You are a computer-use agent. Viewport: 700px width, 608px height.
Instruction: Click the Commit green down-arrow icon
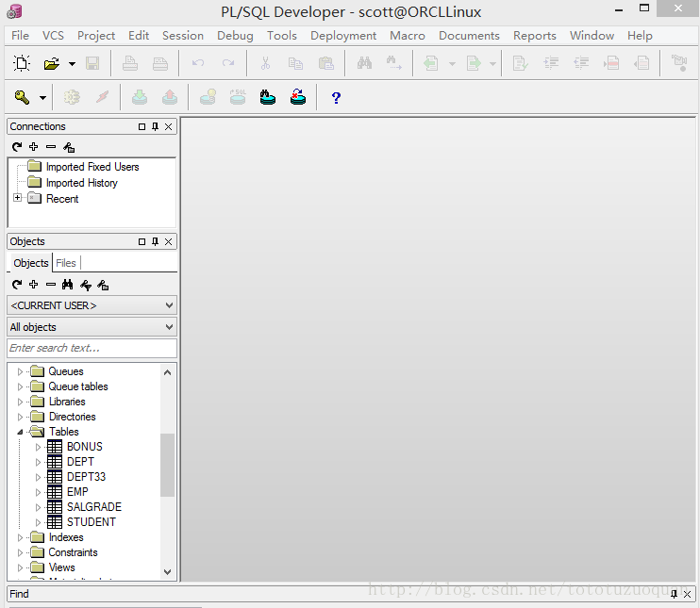coord(140,97)
